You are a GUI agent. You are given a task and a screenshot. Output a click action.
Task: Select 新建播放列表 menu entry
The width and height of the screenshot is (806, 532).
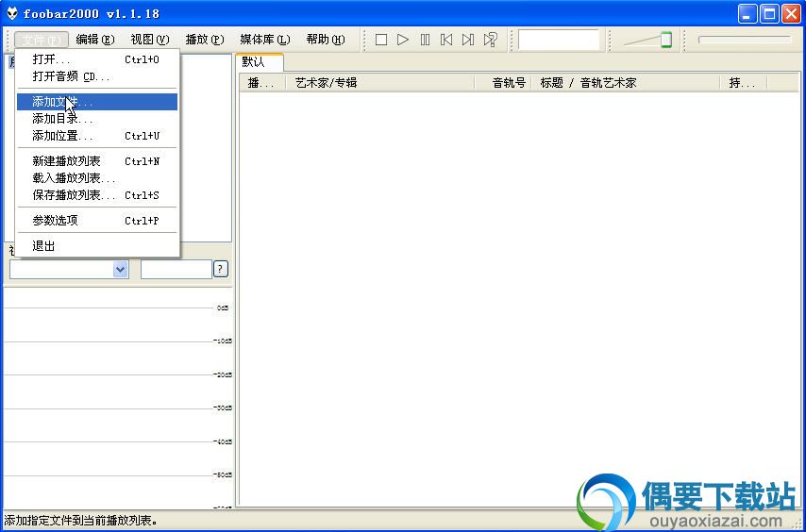(97, 161)
